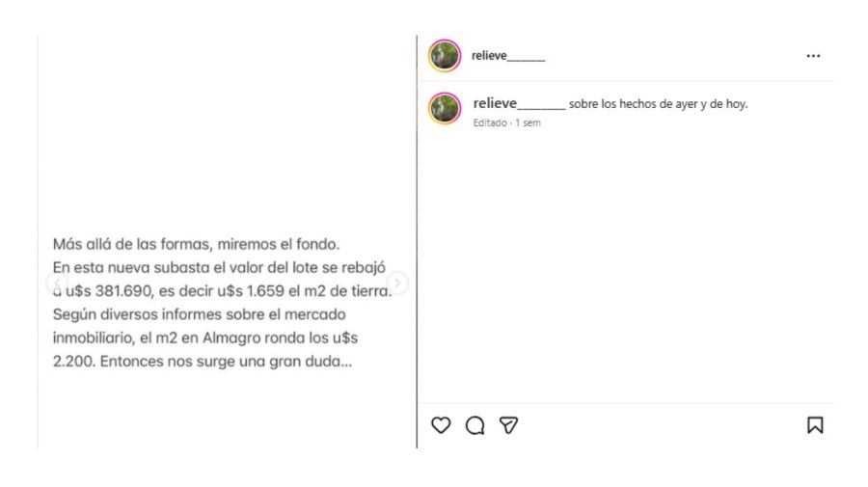Like the post with the heart icon

[441, 425]
